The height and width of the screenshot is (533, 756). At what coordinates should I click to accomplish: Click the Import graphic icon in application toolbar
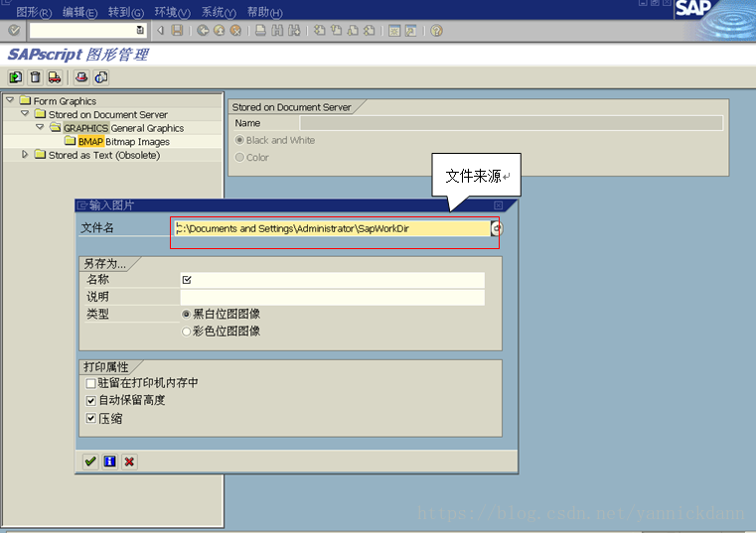pyautogui.click(x=16, y=77)
